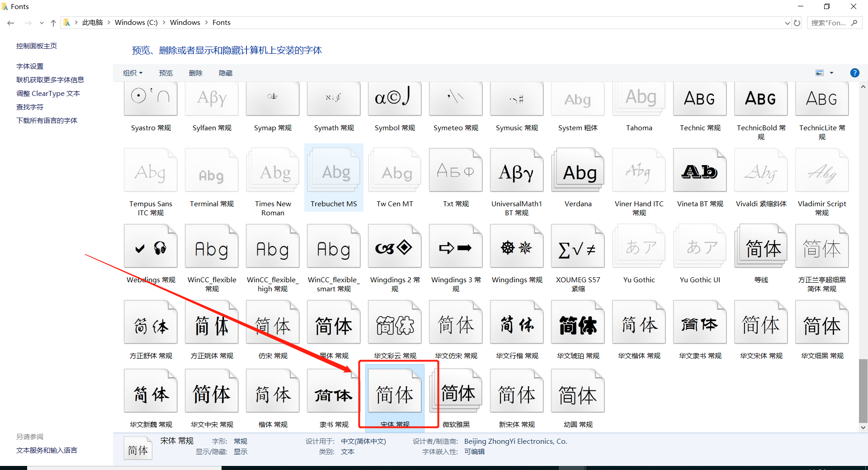
Task: Click the 预览 toolbar command
Action: coord(166,73)
